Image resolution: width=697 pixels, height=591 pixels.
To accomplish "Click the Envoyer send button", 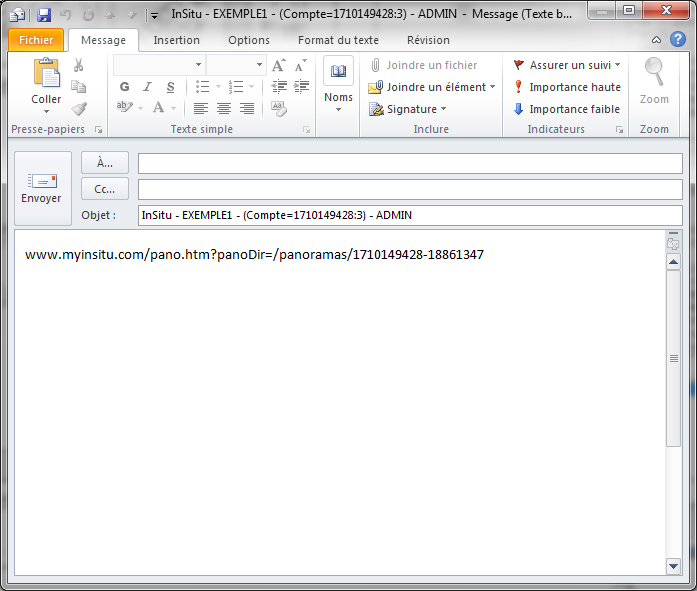I will [41, 187].
